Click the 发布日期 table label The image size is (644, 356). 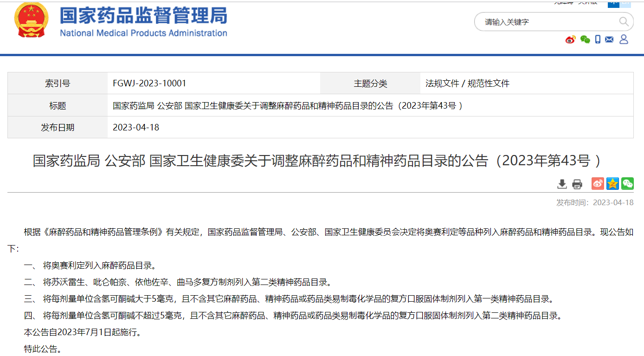[x=58, y=127]
